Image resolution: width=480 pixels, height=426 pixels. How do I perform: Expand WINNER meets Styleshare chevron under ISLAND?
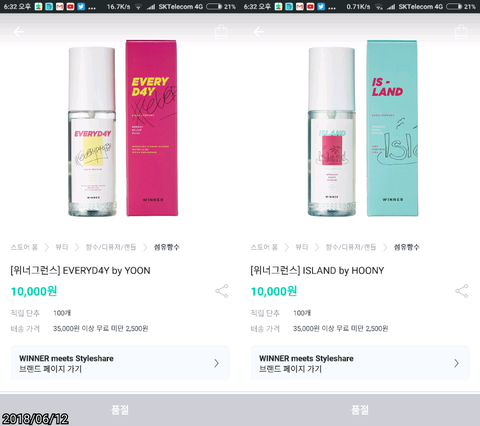[456, 363]
